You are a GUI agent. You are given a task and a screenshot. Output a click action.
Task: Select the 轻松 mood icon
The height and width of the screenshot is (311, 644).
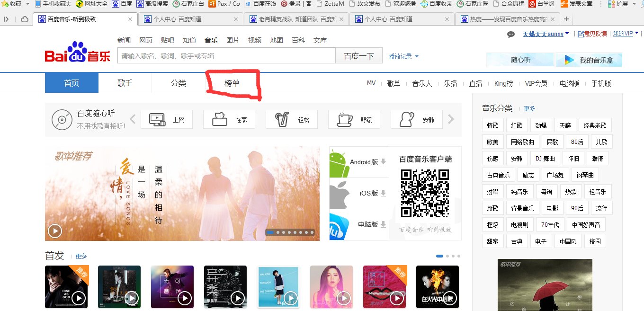coord(292,119)
